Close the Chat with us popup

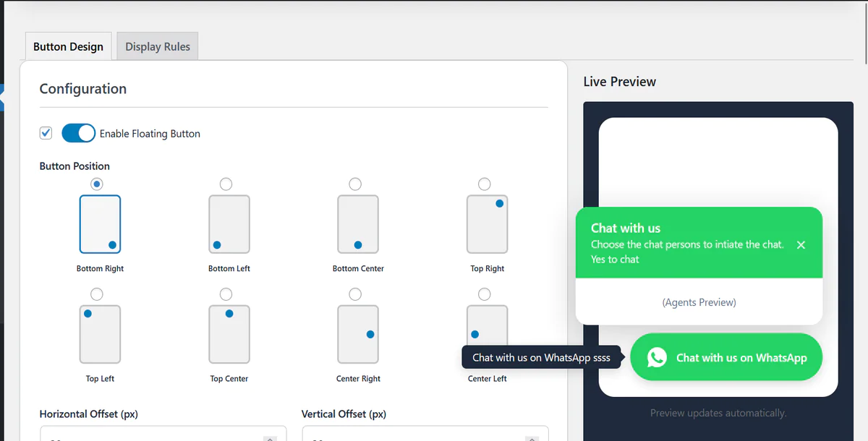[x=801, y=245]
